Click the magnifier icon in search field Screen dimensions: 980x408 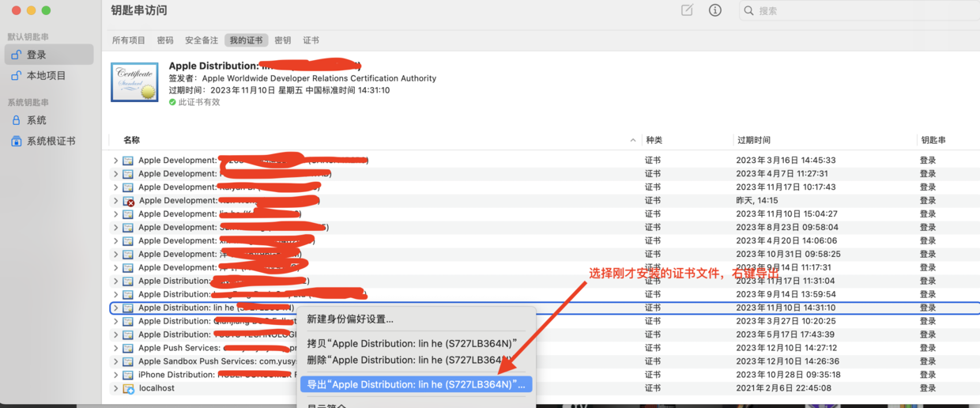coord(749,11)
